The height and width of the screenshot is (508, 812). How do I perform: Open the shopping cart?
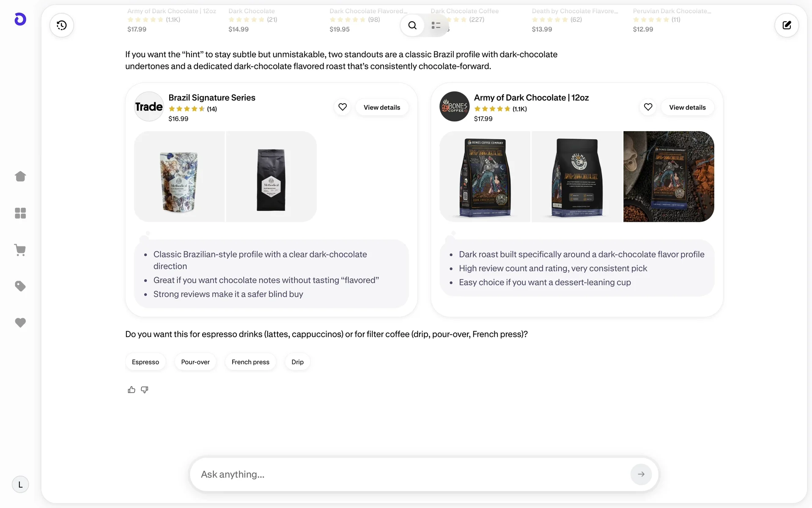click(20, 250)
